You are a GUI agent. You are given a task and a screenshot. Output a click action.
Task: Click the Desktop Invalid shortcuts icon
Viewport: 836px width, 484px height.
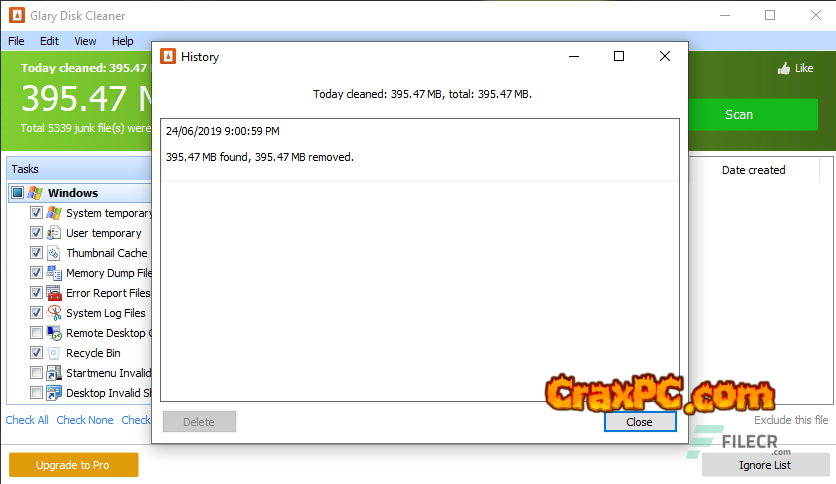[x=54, y=393]
